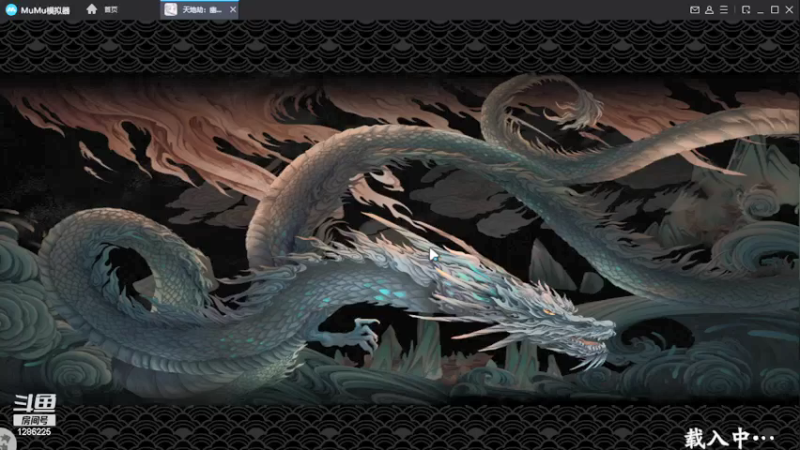The width and height of the screenshot is (800, 450).
Task: Click the 载入中 loading text
Action: [x=730, y=438]
